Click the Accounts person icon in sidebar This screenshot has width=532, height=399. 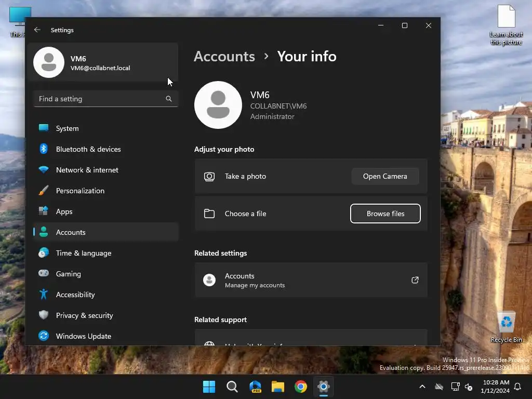pos(44,232)
